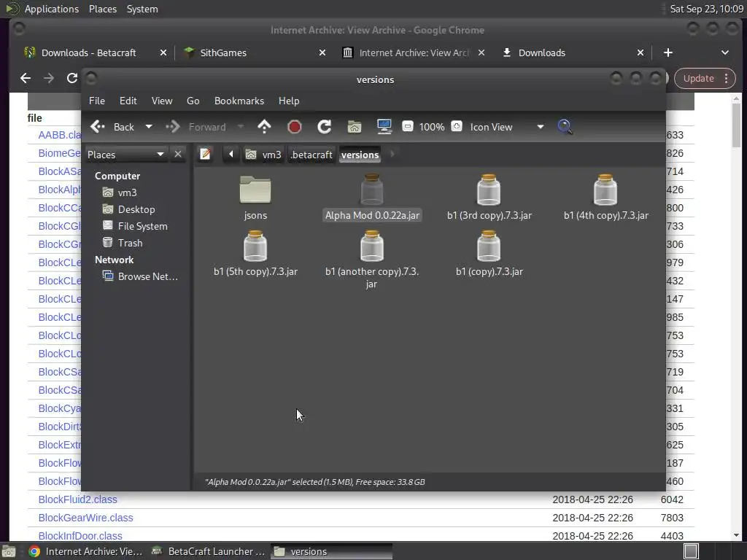The width and height of the screenshot is (747, 560).
Task: Click the 100% zoom level label
Action: coord(432,127)
